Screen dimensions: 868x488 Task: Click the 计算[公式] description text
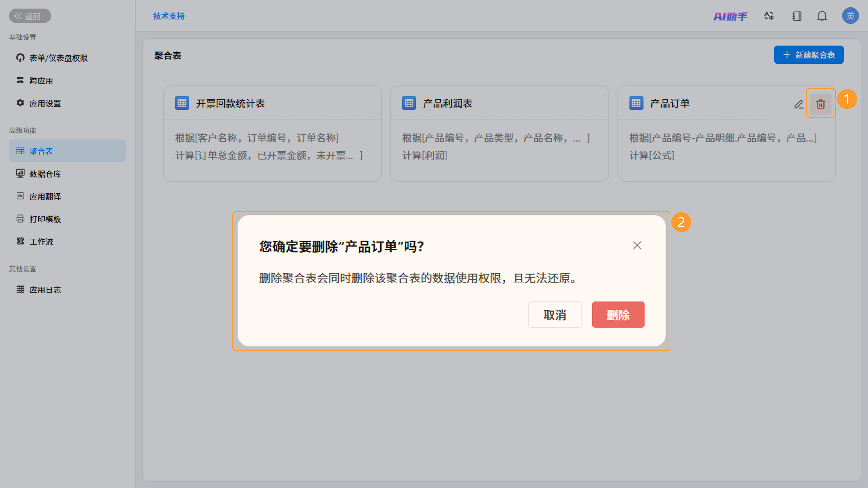(x=652, y=155)
